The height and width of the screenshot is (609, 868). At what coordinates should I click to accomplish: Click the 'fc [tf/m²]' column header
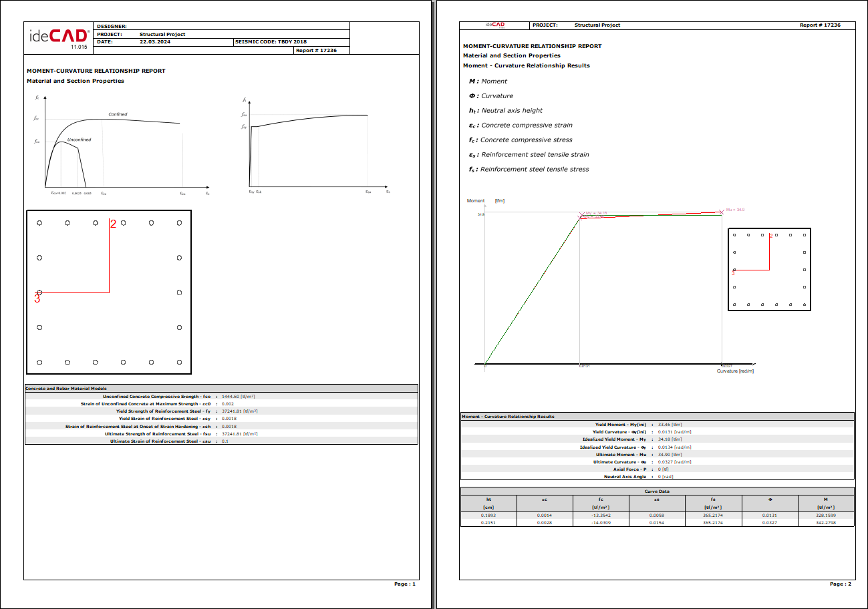pyautogui.click(x=601, y=503)
